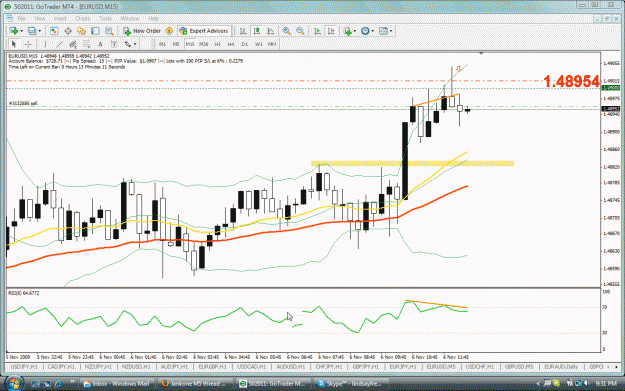Click the New Order button
The image size is (625, 391).
coord(142,31)
